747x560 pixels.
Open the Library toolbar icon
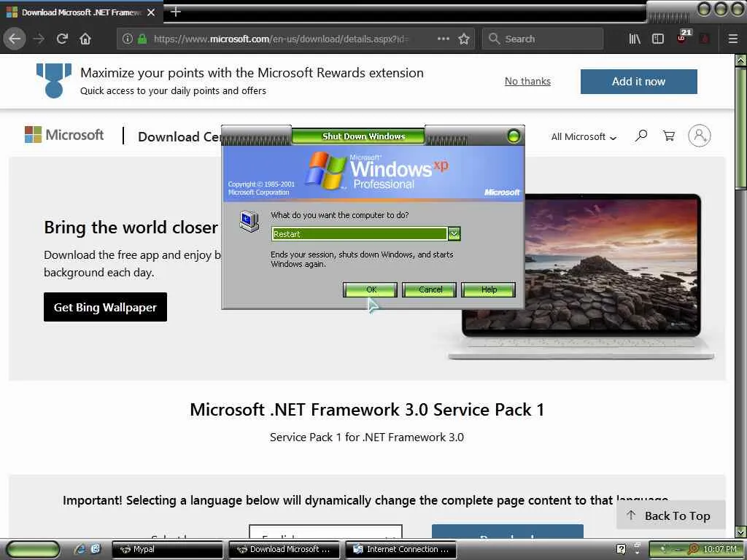pos(634,39)
